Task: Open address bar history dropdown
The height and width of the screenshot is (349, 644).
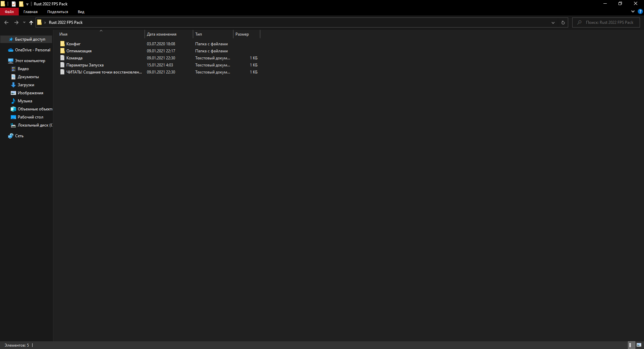Action: pos(553,22)
